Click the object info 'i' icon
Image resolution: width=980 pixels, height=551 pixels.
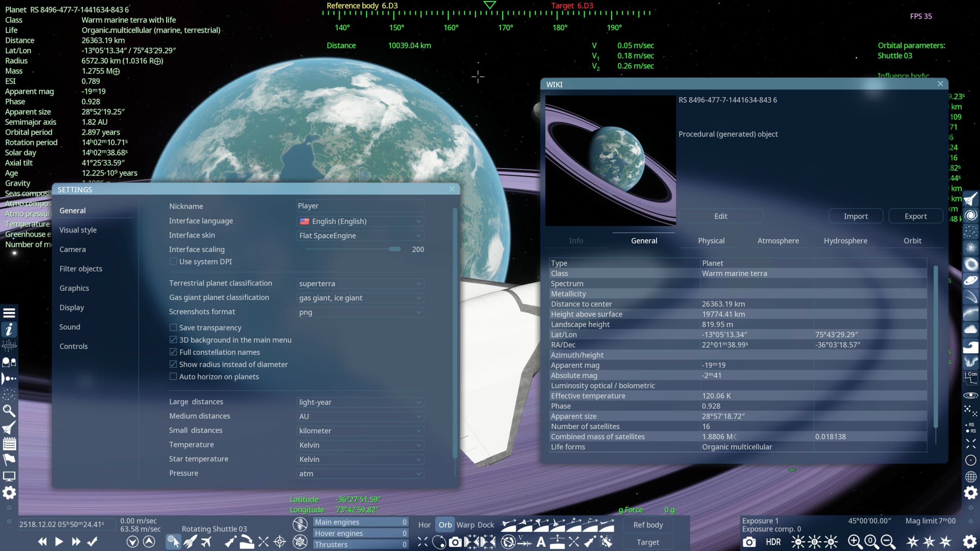9,329
